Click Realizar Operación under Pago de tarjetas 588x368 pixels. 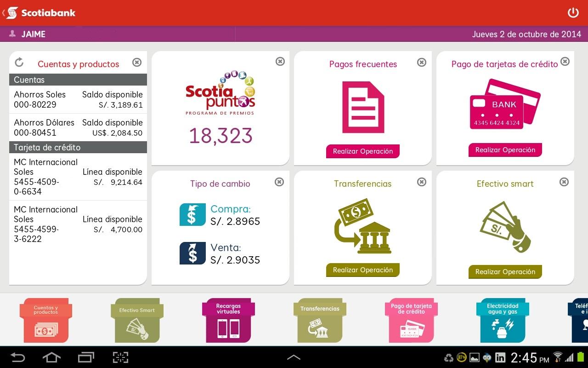point(505,150)
